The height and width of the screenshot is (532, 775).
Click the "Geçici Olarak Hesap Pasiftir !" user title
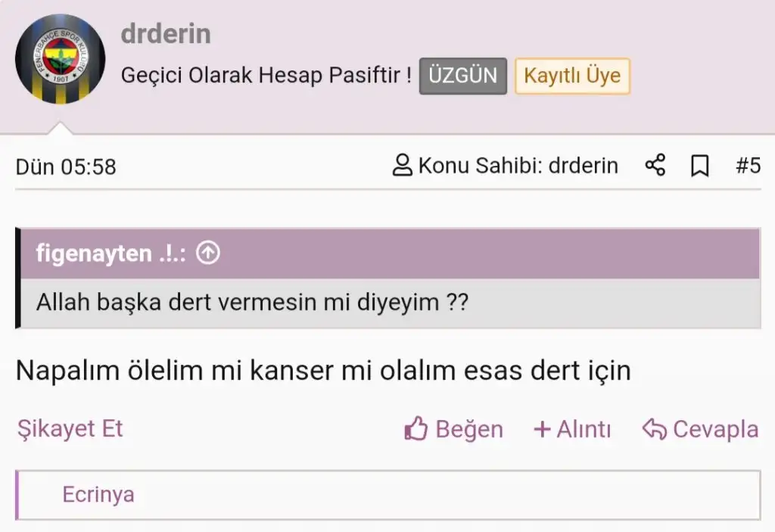point(266,76)
